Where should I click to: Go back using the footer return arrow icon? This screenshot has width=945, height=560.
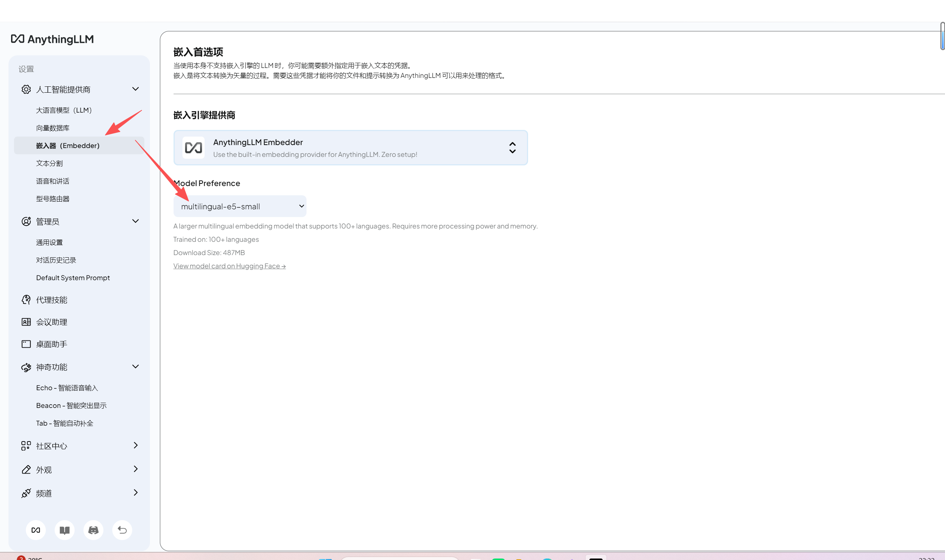click(x=122, y=530)
